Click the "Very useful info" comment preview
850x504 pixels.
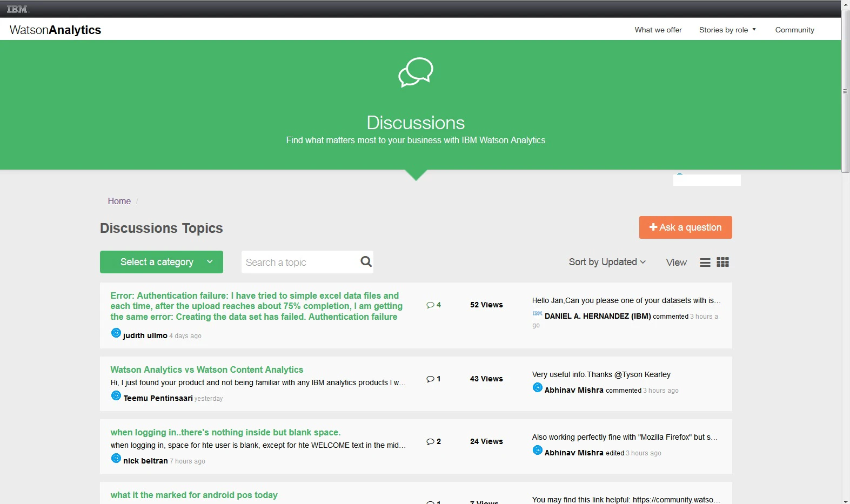click(601, 374)
